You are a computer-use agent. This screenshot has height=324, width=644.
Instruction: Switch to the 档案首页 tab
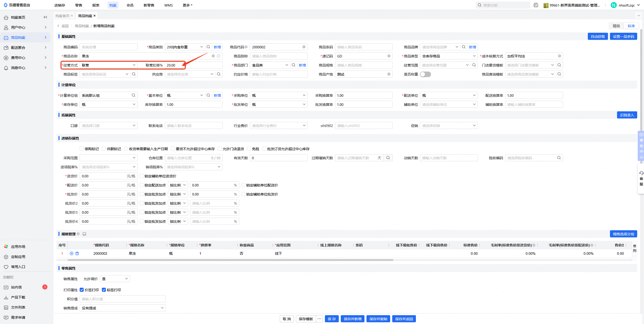coord(62,16)
